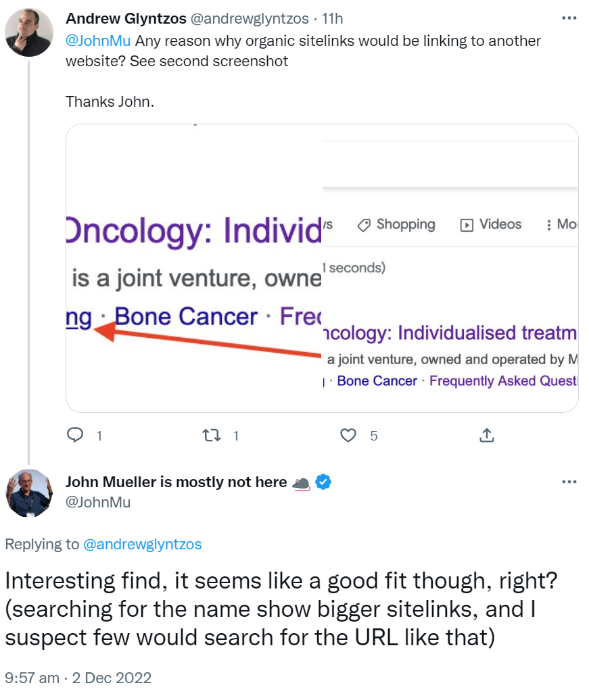Click the share icon under the tweet
Screen dimensions: 589x700
point(486,435)
